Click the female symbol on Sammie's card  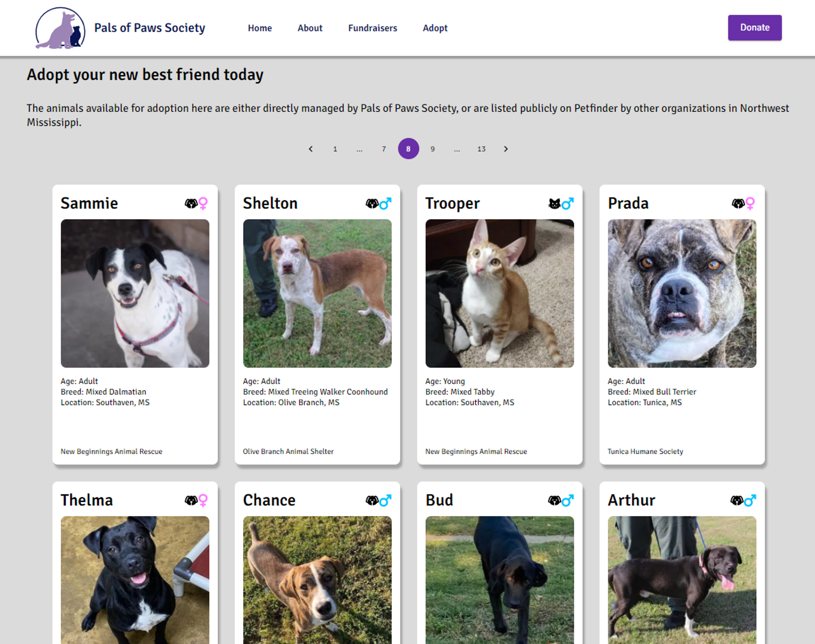(203, 204)
